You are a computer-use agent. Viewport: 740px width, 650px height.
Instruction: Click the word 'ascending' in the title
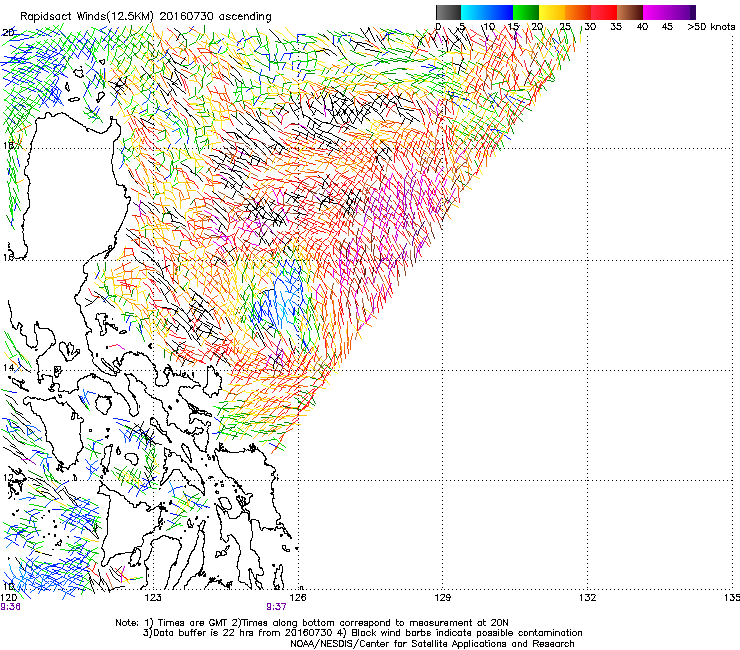pos(245,17)
